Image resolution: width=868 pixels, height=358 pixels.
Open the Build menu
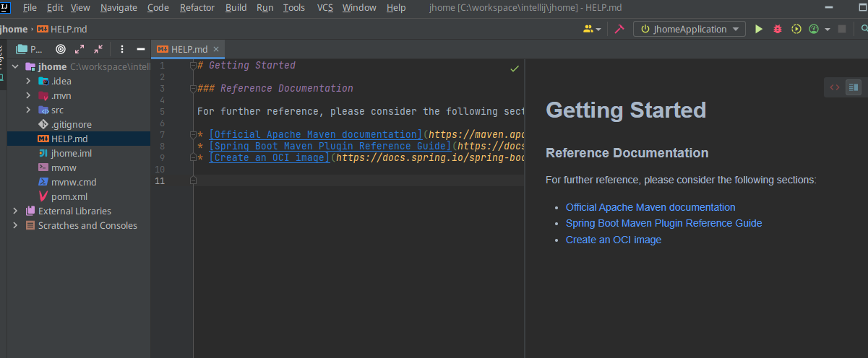pos(236,7)
